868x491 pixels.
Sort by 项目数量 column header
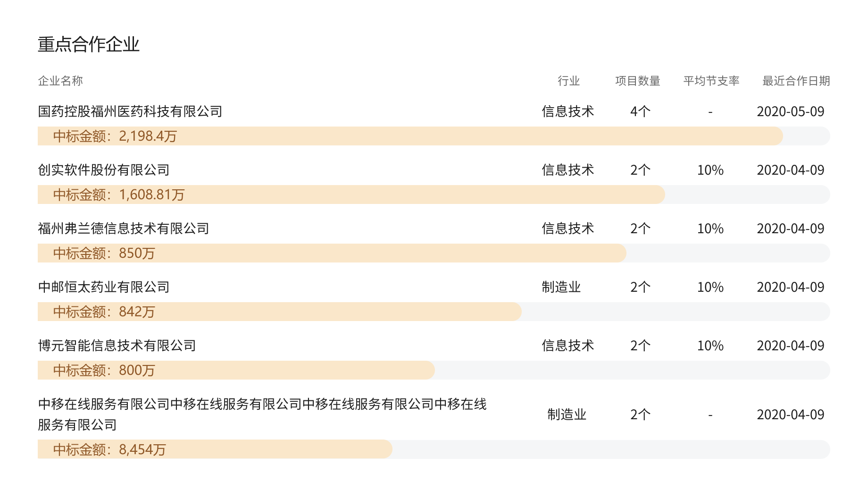tap(638, 81)
